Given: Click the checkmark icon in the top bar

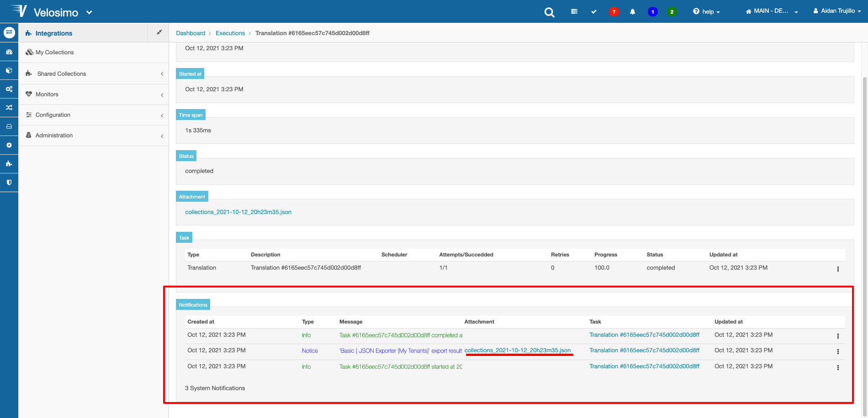Looking at the screenshot, I should 594,11.
